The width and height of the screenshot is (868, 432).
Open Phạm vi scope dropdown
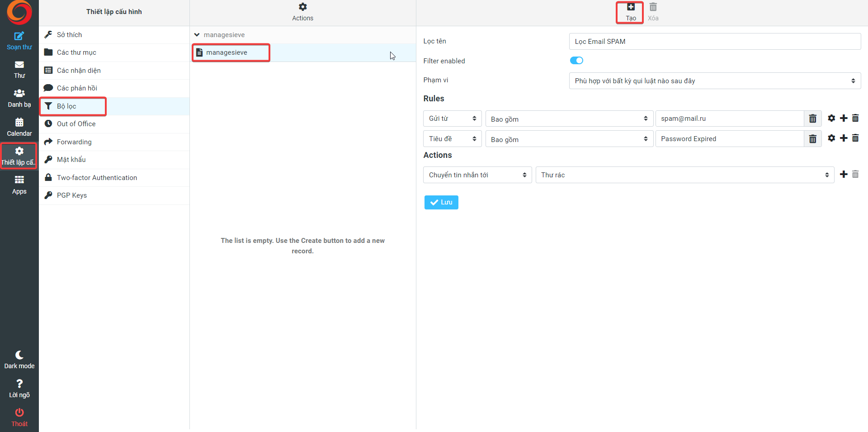(715, 81)
